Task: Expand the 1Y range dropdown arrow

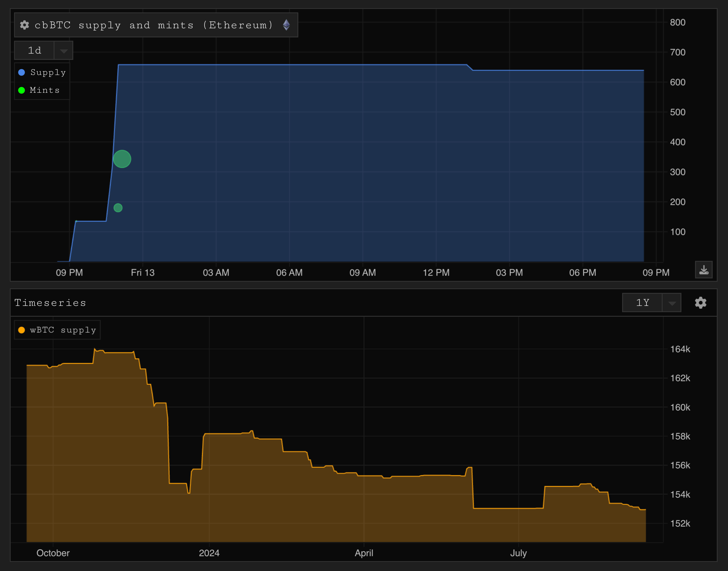Action: click(672, 303)
